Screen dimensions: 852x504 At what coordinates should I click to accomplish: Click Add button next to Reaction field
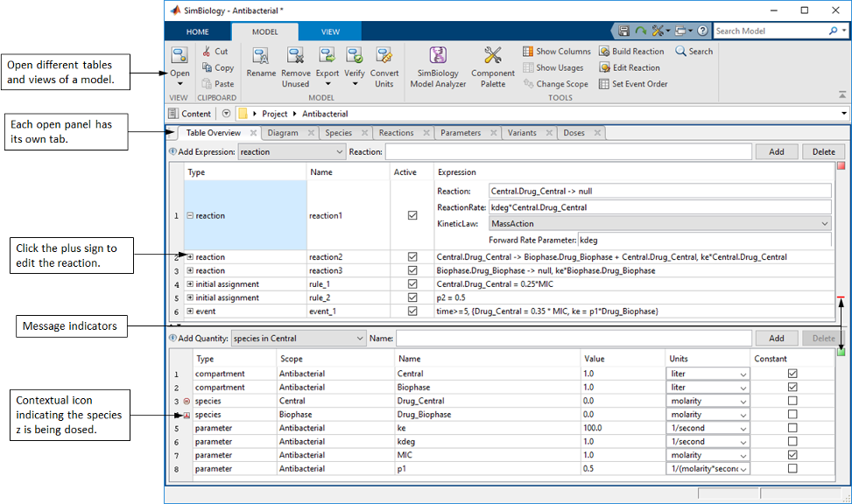tap(776, 151)
